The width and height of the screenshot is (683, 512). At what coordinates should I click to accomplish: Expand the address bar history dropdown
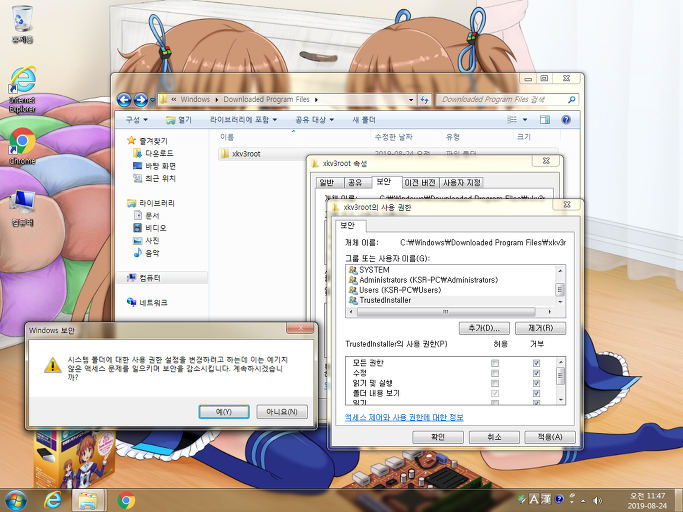click(411, 100)
